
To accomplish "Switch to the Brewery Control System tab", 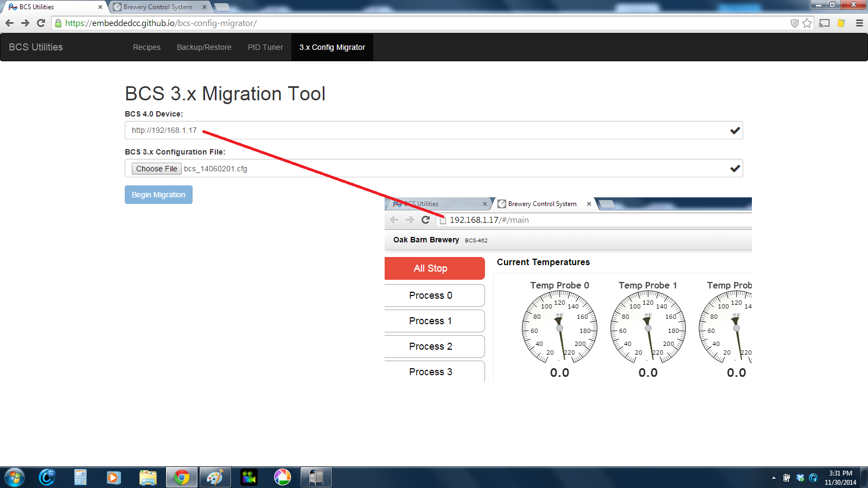I will point(157,7).
